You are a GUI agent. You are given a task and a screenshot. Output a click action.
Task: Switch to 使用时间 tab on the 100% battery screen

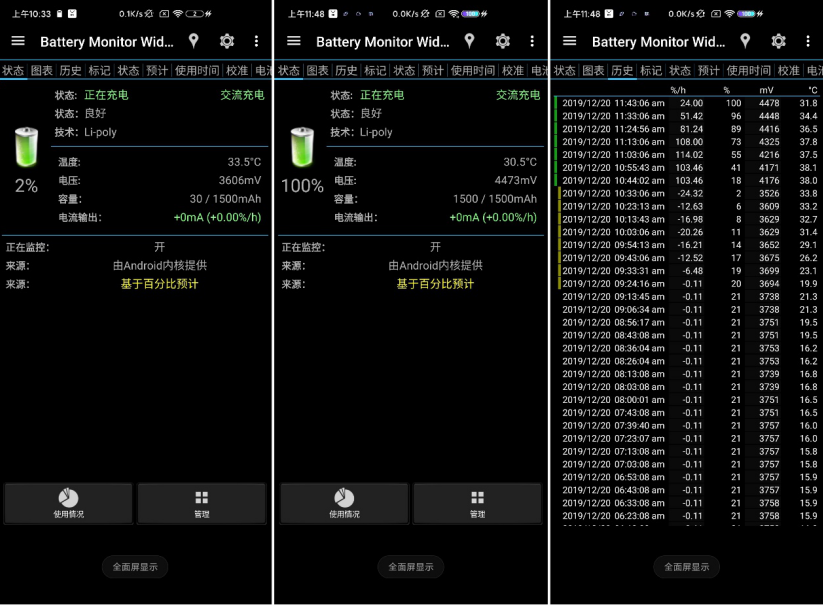[x=472, y=70]
